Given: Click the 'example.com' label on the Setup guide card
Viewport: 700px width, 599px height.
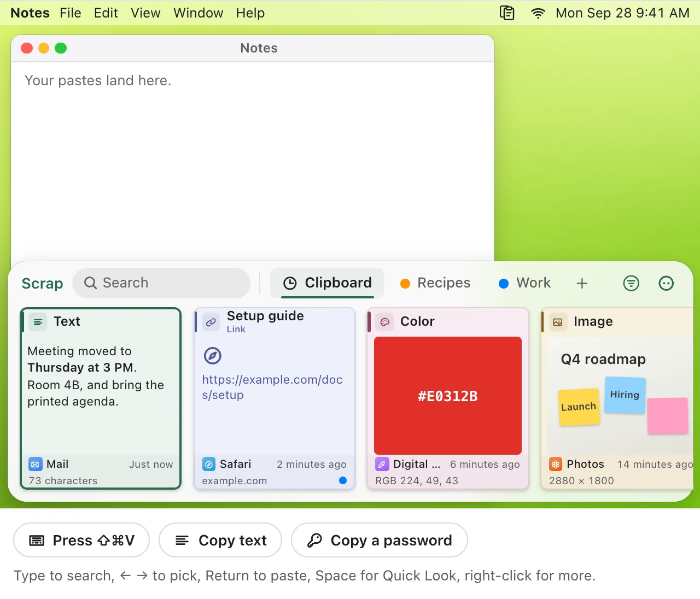Looking at the screenshot, I should pos(235,481).
